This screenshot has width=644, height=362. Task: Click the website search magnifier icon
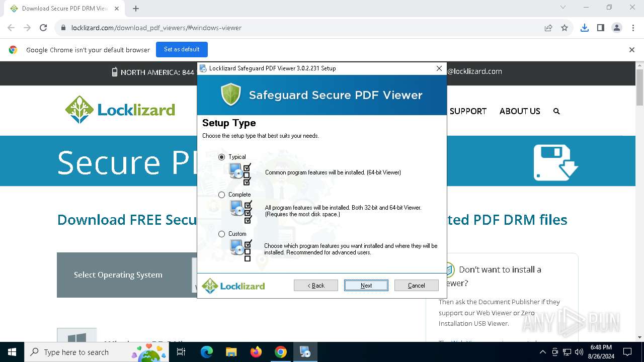coord(556,111)
